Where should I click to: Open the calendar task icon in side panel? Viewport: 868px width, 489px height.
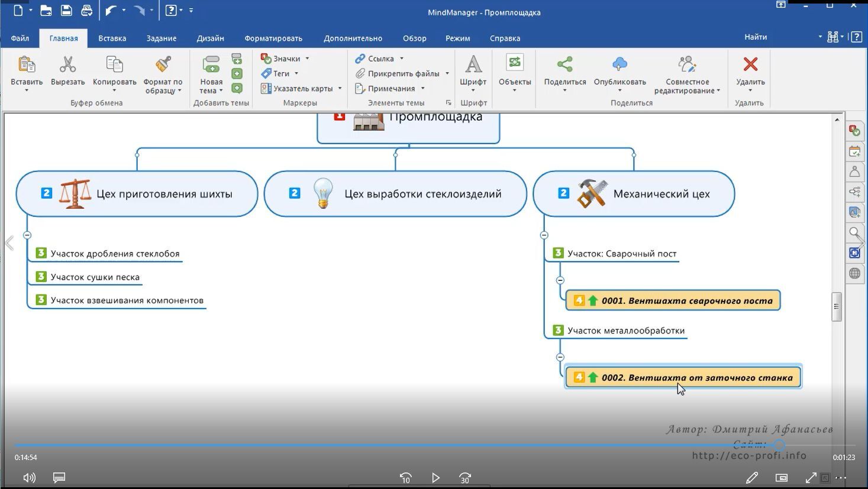click(854, 151)
